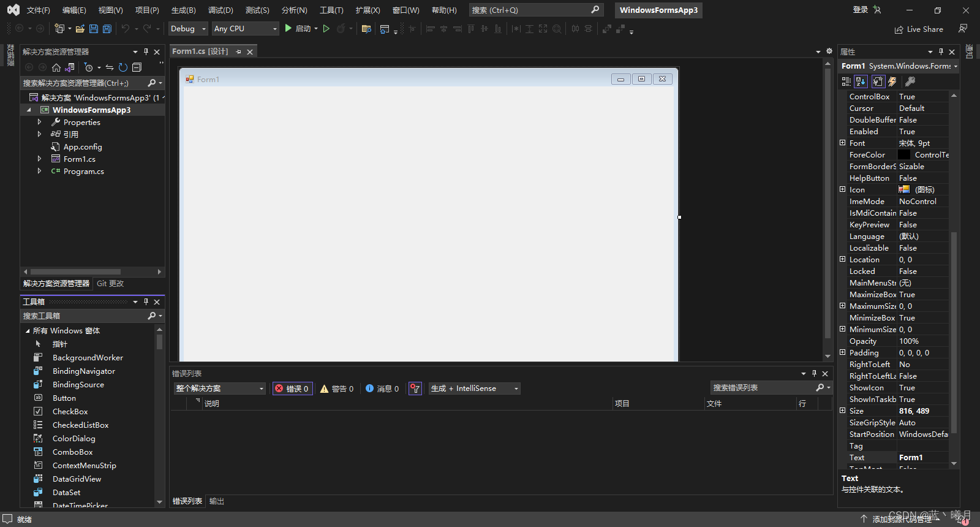The height and width of the screenshot is (527, 980).
Task: Click the 搜索工具箱 search field
Action: [92, 316]
